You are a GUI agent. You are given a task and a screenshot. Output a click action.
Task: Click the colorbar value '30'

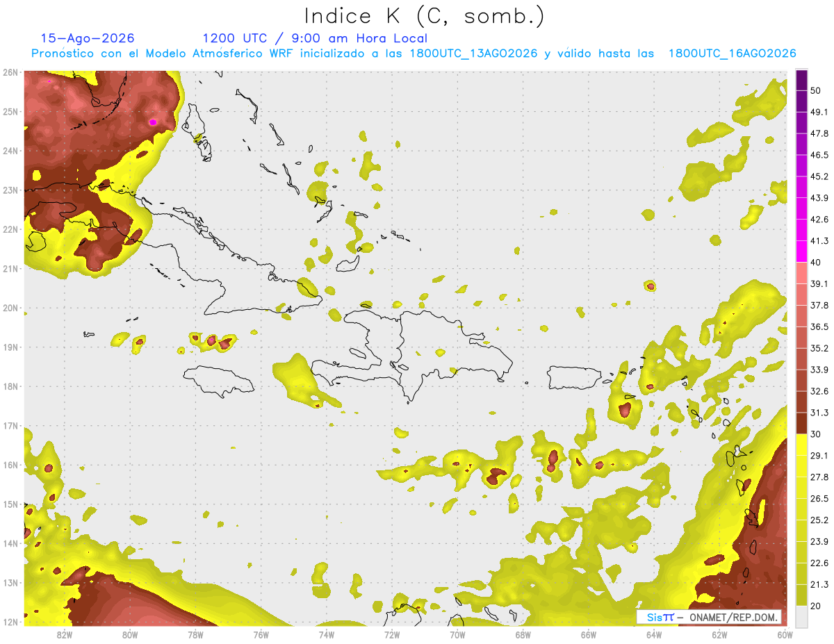pyautogui.click(x=816, y=434)
